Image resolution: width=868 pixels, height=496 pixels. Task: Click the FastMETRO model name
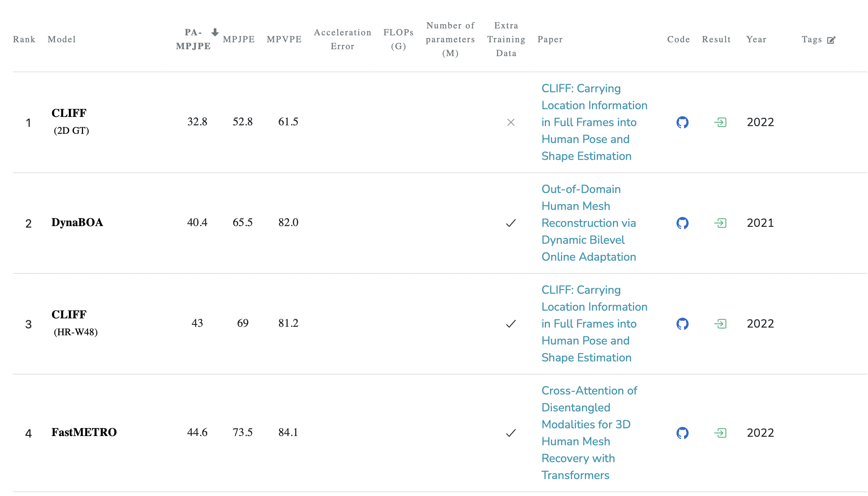(x=84, y=432)
